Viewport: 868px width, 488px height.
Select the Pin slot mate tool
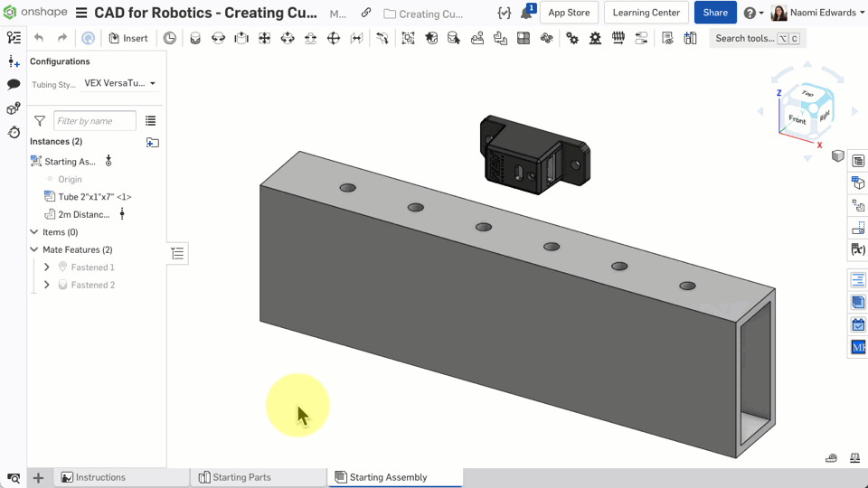pyautogui.click(x=310, y=38)
